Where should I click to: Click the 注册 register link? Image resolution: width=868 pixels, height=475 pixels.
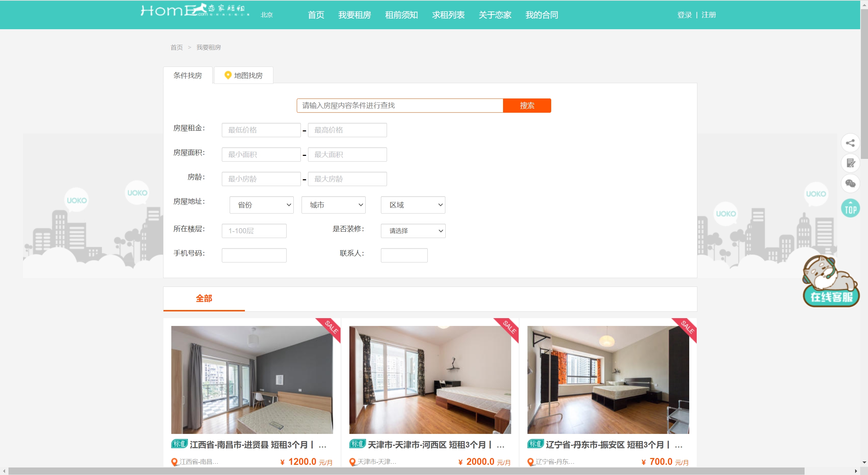pos(708,15)
